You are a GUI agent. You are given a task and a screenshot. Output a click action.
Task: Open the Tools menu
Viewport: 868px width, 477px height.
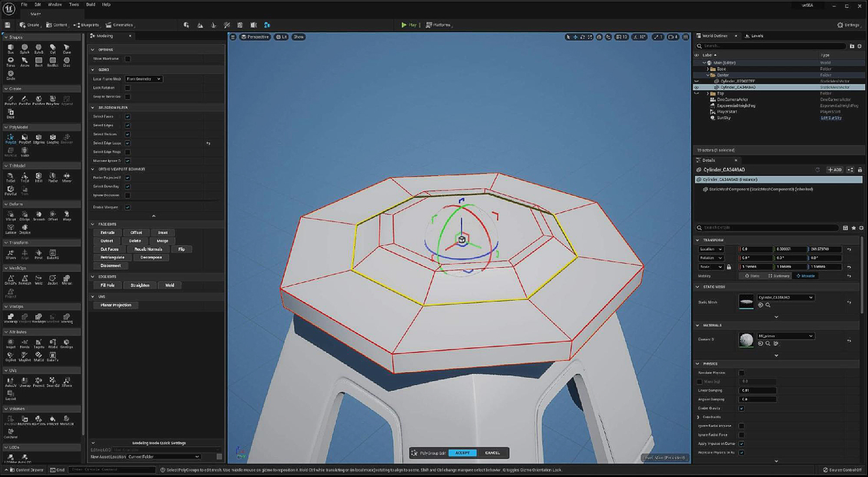(x=74, y=5)
